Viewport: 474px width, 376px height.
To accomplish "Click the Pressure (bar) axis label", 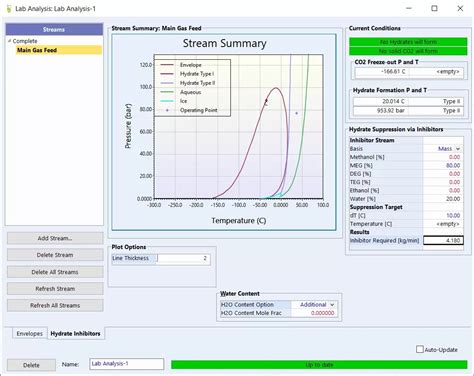I will tap(128, 126).
